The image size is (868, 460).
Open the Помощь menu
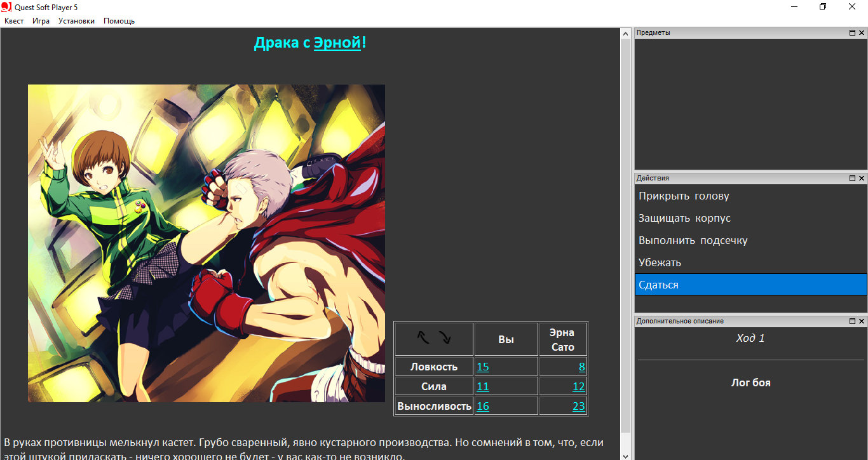click(119, 21)
